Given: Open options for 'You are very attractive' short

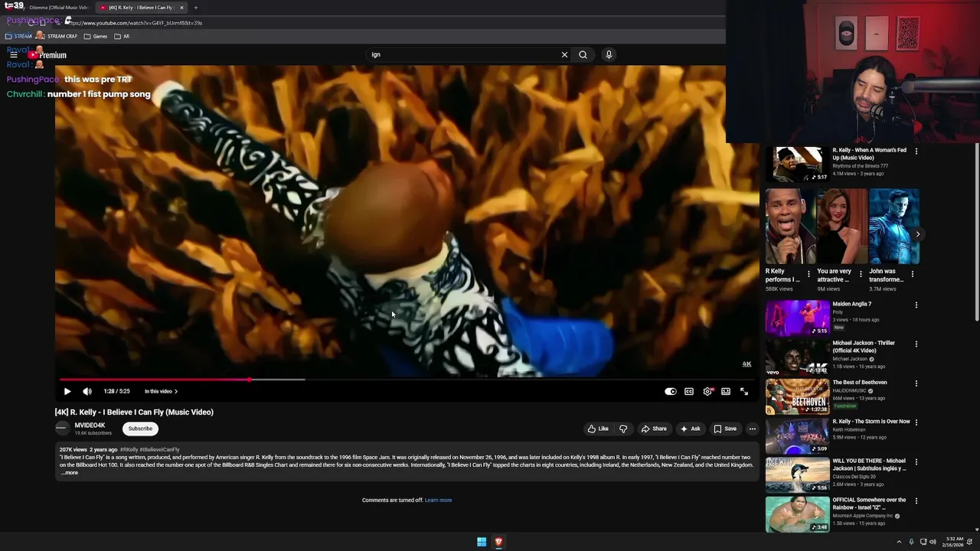Looking at the screenshot, I should click(861, 274).
